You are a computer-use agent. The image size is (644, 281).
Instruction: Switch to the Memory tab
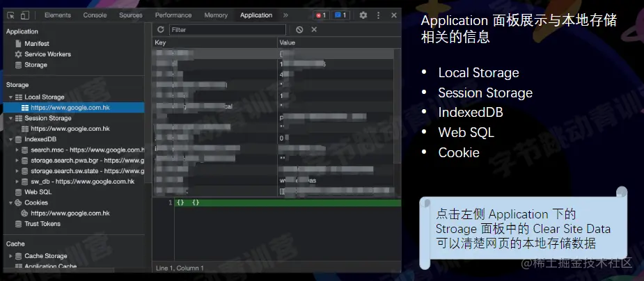(x=216, y=15)
